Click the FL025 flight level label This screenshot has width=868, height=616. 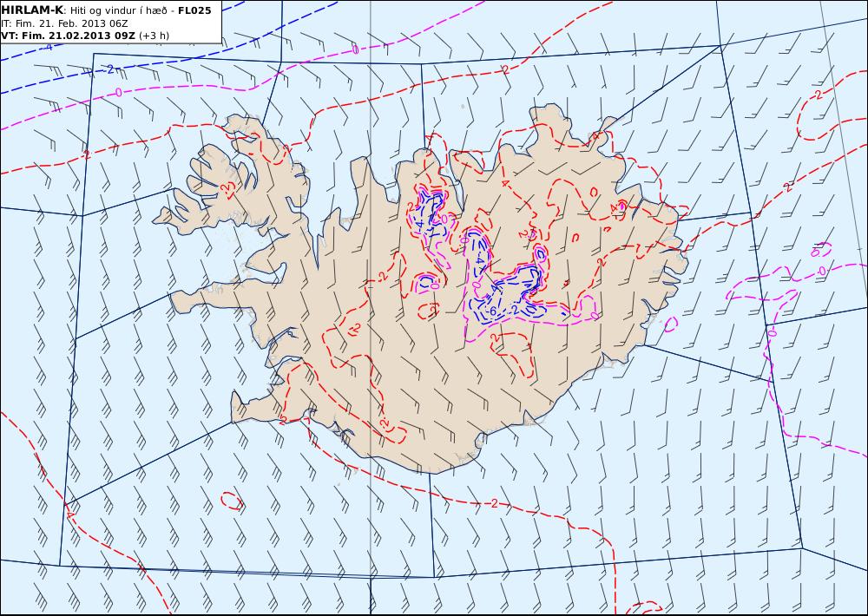(194, 10)
